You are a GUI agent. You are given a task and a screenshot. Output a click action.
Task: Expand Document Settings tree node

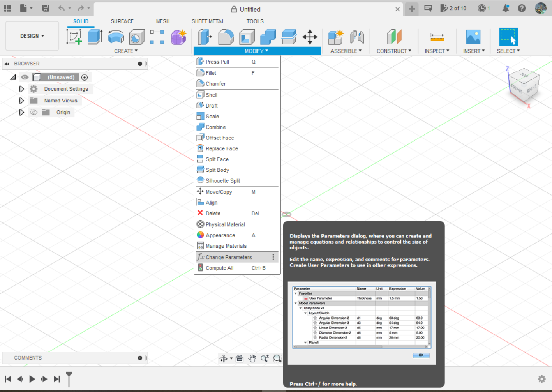[x=21, y=89]
